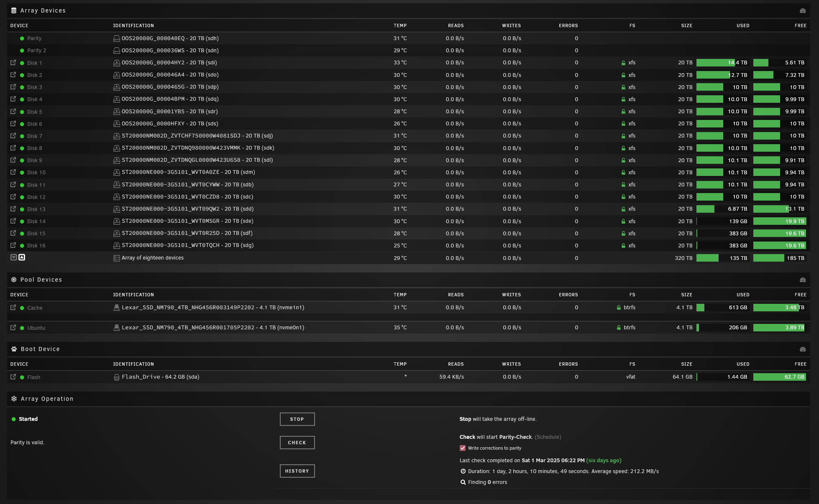Screen dimensions: 819x504
Task: Open parity check HISTORY
Action: (297, 471)
